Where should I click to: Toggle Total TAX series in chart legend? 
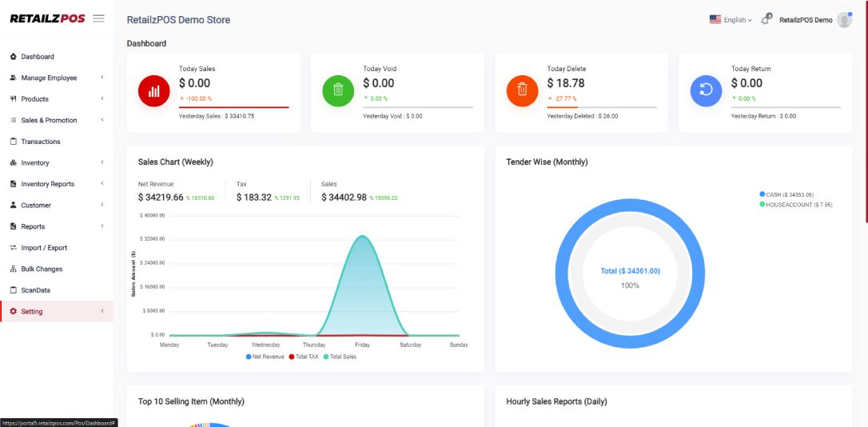coord(304,357)
